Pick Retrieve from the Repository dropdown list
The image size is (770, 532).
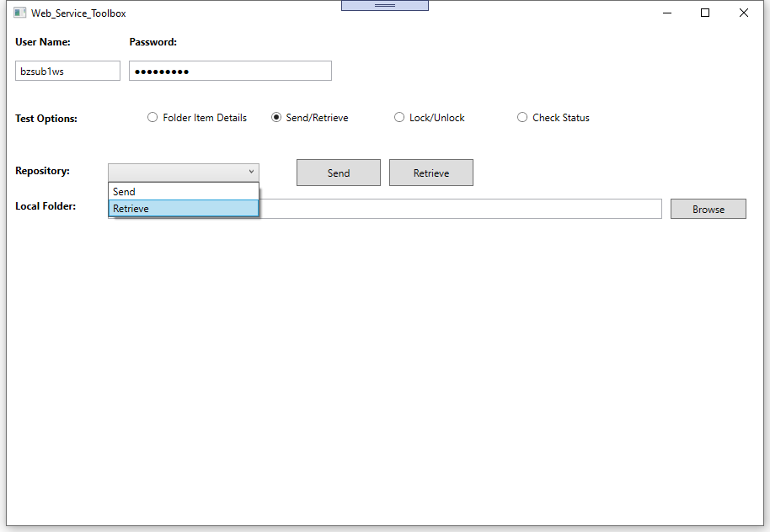coord(184,209)
